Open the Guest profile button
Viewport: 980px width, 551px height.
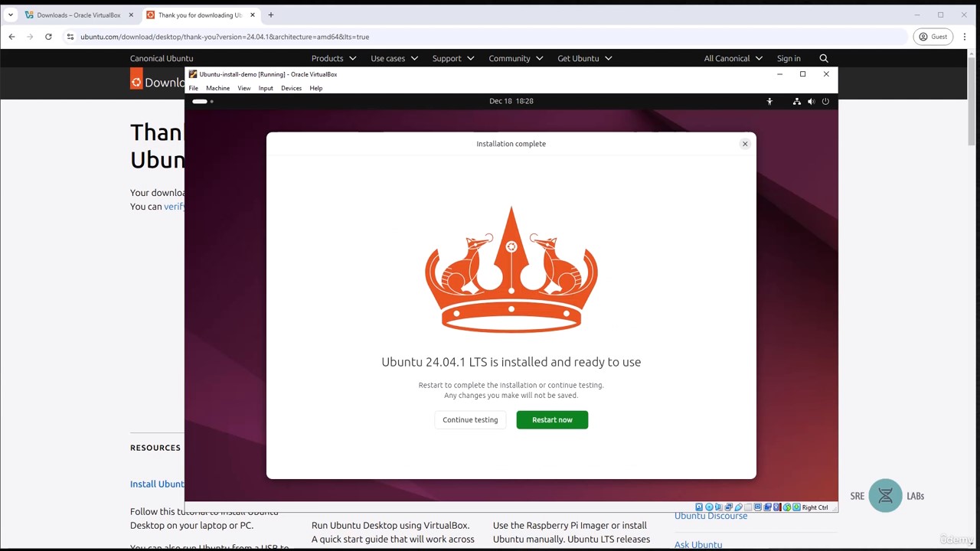point(933,37)
